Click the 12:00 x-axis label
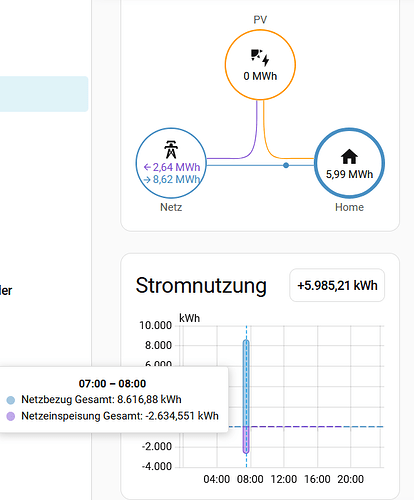Viewport: 414px width, 500px height. [x=284, y=479]
